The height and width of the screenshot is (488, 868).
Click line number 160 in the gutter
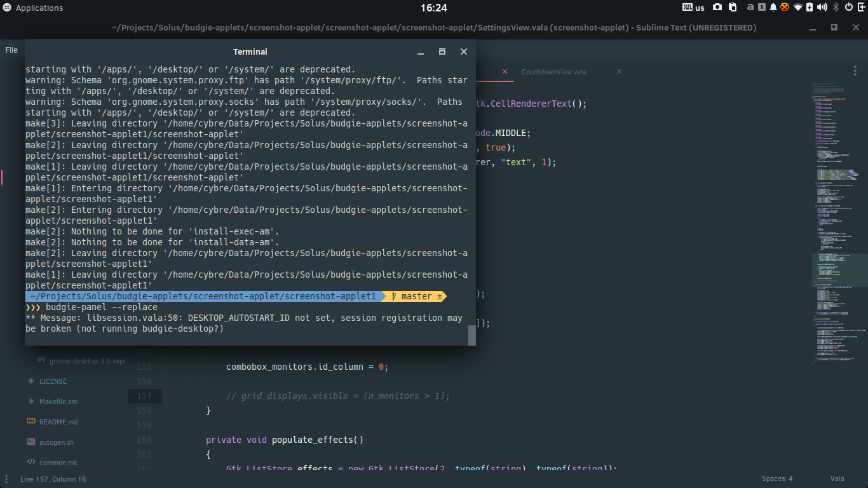[x=144, y=440]
